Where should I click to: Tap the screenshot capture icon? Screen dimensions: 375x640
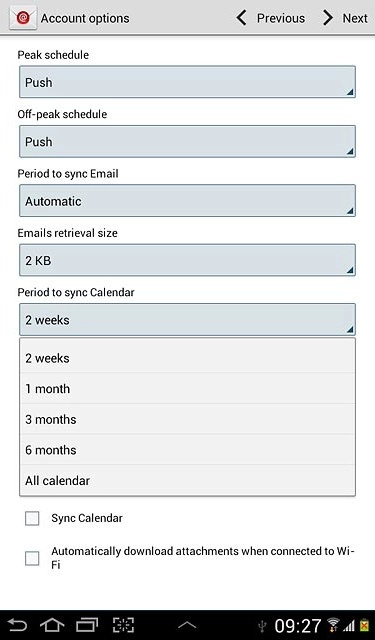pyautogui.click(x=123, y=625)
